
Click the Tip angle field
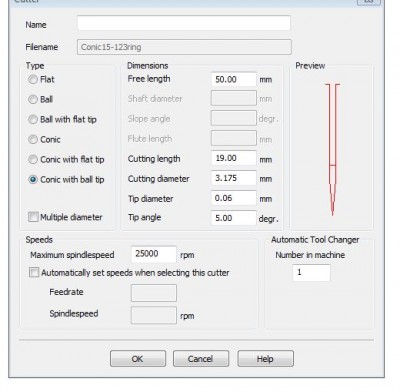[x=234, y=218]
